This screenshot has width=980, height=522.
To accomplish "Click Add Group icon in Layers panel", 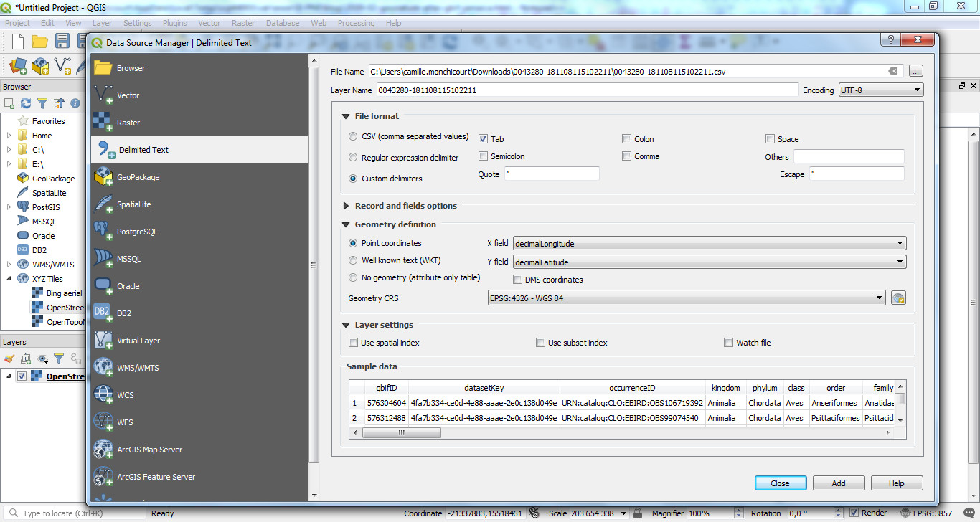I will [26, 359].
